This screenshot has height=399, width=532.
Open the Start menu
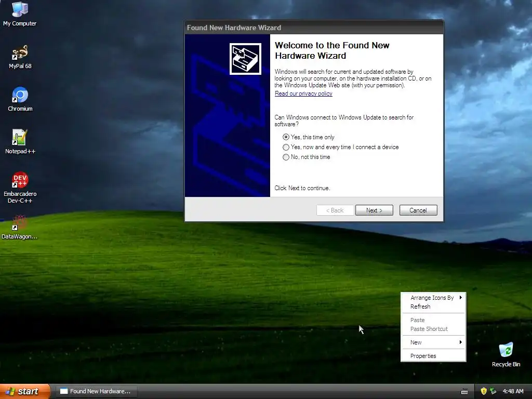pos(25,391)
